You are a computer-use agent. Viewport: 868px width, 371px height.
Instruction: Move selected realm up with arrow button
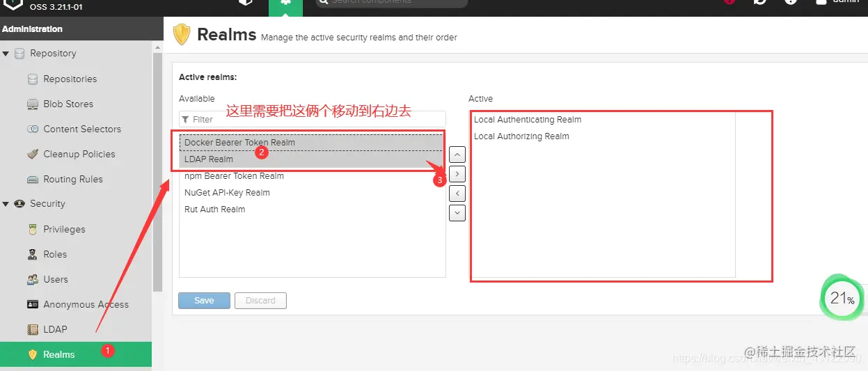(457, 154)
